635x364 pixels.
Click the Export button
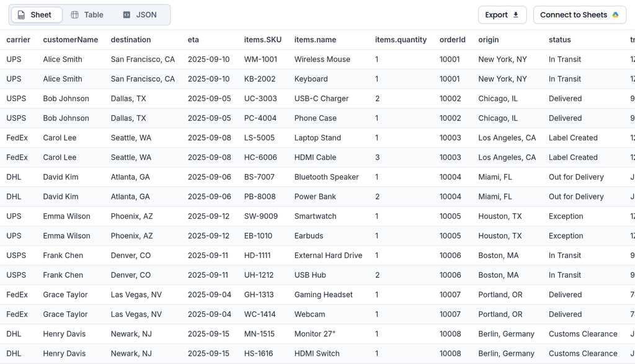pyautogui.click(x=502, y=15)
